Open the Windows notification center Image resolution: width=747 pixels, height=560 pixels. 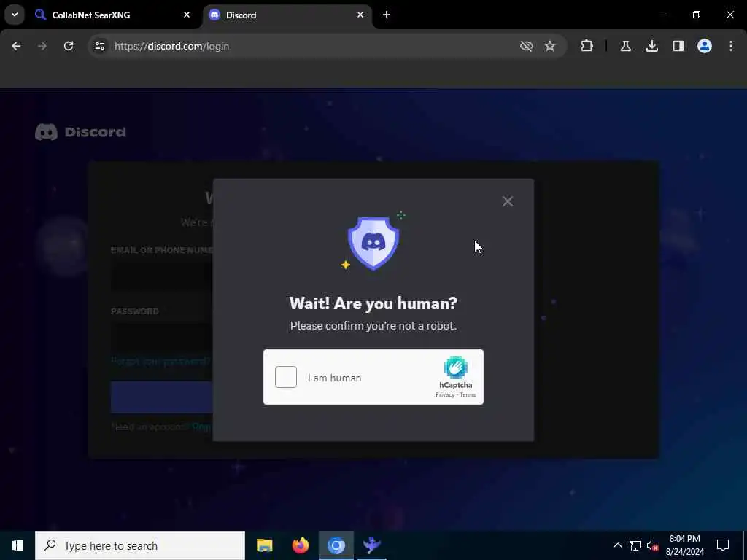pos(723,545)
